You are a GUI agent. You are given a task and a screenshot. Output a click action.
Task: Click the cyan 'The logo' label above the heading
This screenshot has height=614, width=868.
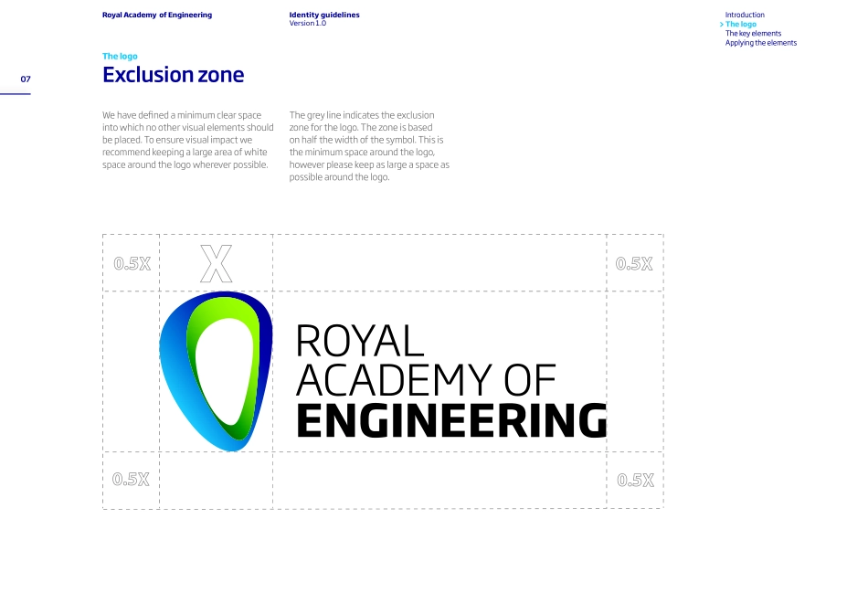[x=120, y=57]
